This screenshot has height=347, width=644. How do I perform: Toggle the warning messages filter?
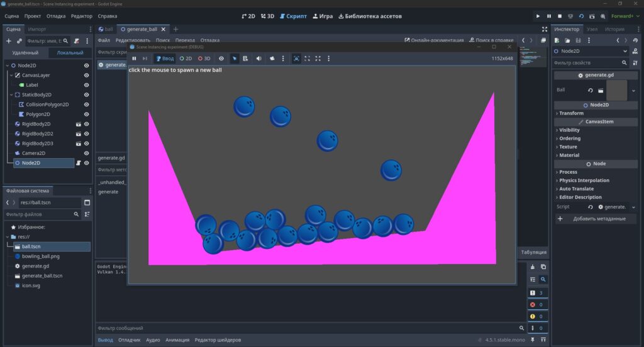pyautogui.click(x=537, y=316)
